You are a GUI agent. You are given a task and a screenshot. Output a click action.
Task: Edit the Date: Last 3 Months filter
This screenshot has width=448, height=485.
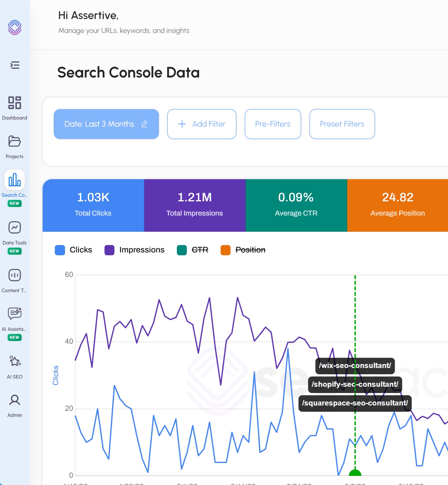coord(106,124)
